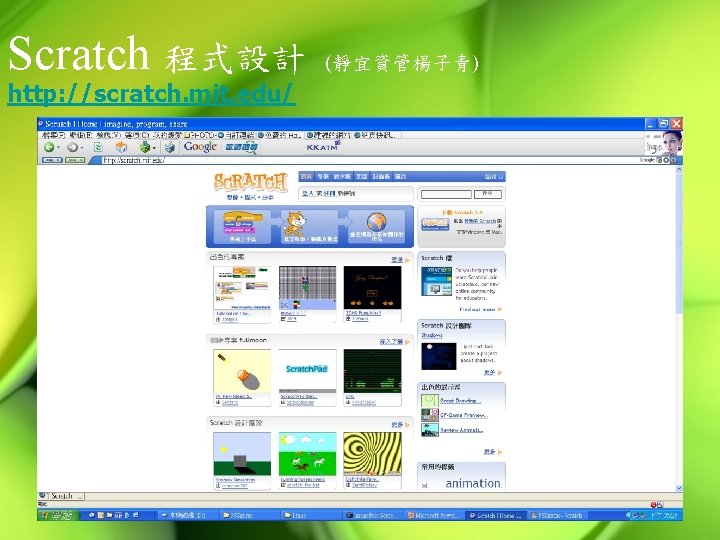
Task: Click more link in the third projects section
Action: 397,425
